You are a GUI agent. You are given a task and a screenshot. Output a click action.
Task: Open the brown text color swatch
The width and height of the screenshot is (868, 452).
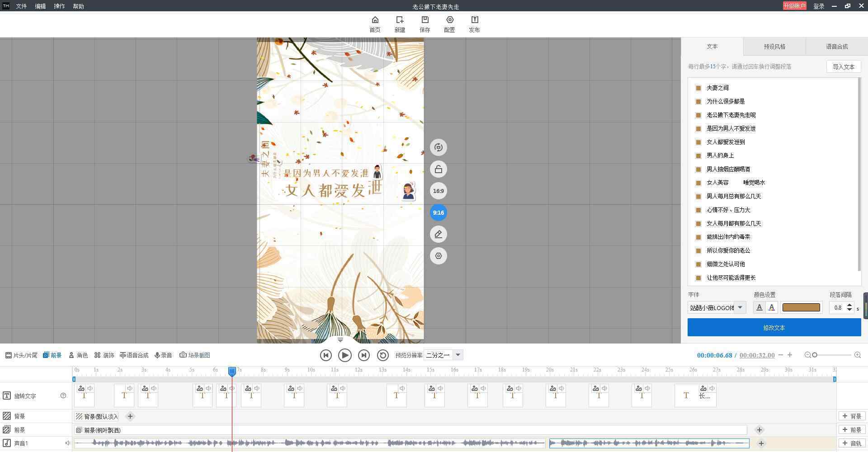801,307
